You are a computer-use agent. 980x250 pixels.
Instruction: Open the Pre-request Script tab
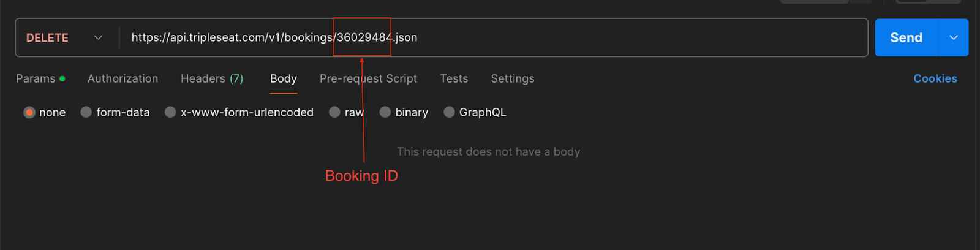click(x=368, y=78)
